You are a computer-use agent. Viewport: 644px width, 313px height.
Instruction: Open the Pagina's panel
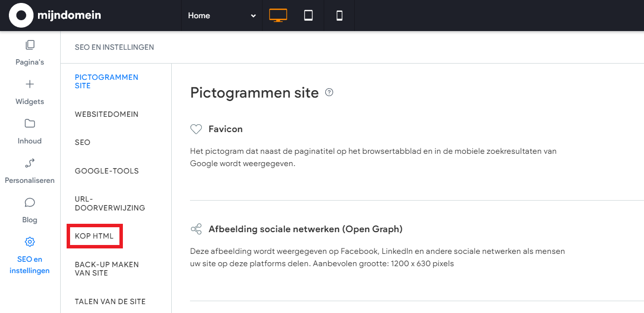[x=30, y=52]
